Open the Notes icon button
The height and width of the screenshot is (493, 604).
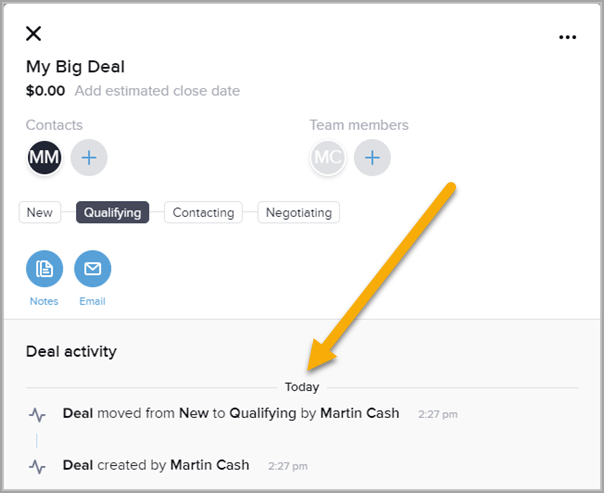(x=44, y=268)
